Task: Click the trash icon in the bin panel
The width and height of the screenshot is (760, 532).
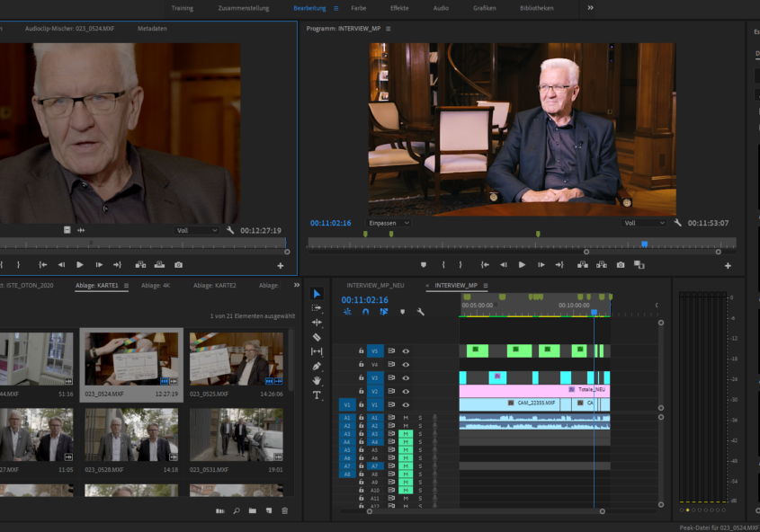Action: [x=285, y=511]
